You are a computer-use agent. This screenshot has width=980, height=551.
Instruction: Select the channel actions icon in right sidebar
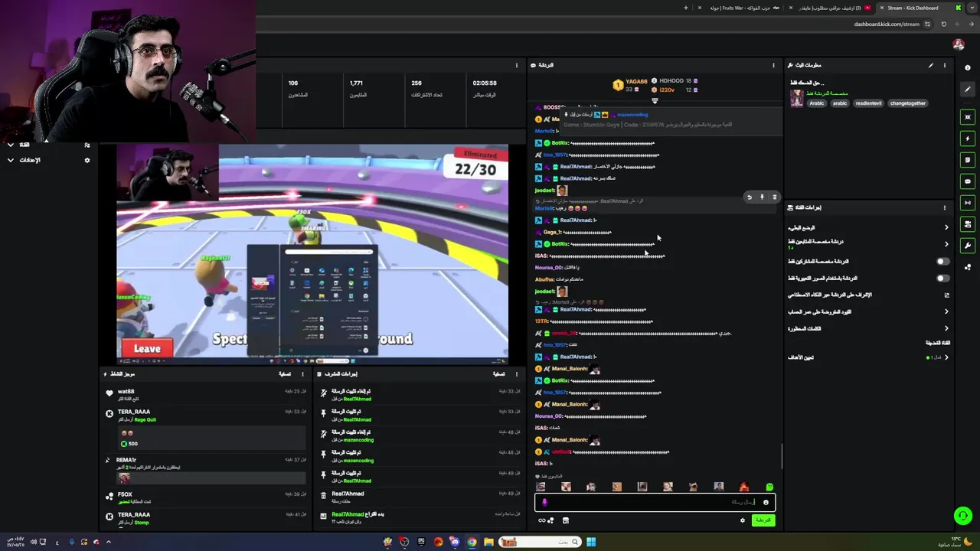click(x=968, y=224)
